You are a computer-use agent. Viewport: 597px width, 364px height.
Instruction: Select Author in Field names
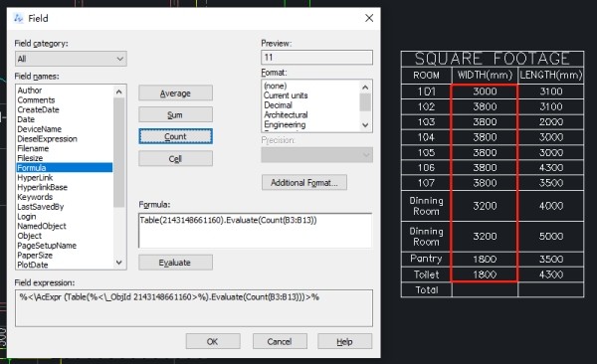point(30,91)
